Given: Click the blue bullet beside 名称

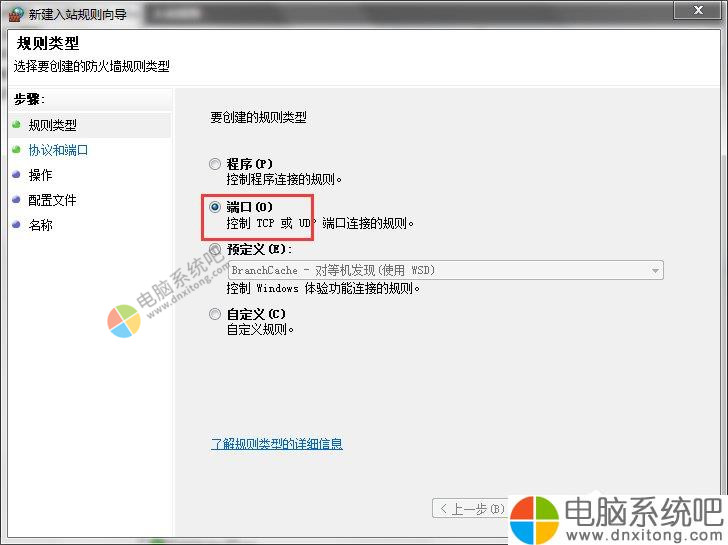Looking at the screenshot, I should pos(16,225).
